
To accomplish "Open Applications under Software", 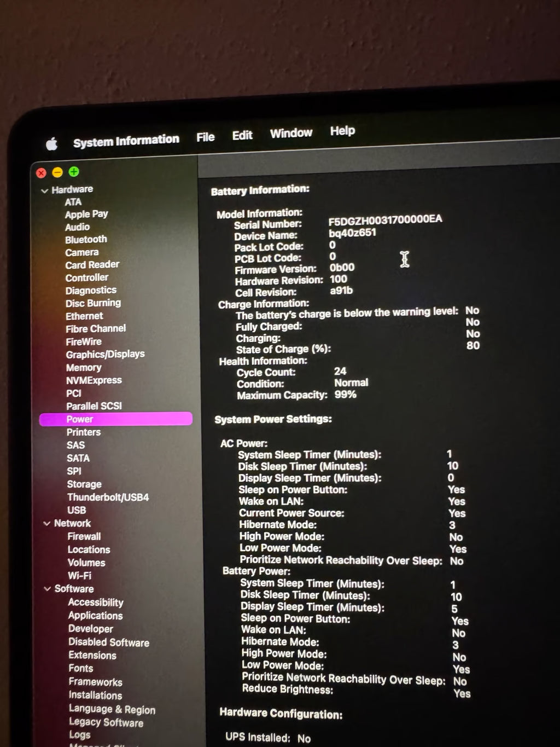I will 95,616.
